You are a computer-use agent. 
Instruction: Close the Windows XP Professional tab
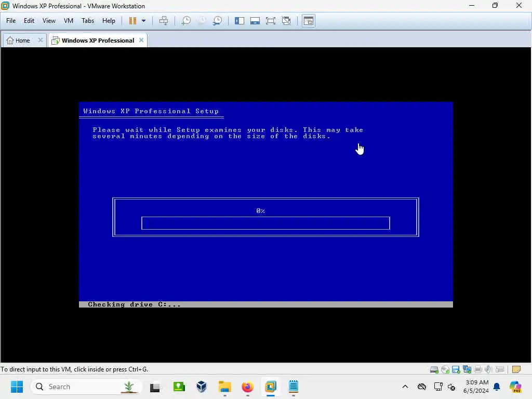coord(141,40)
